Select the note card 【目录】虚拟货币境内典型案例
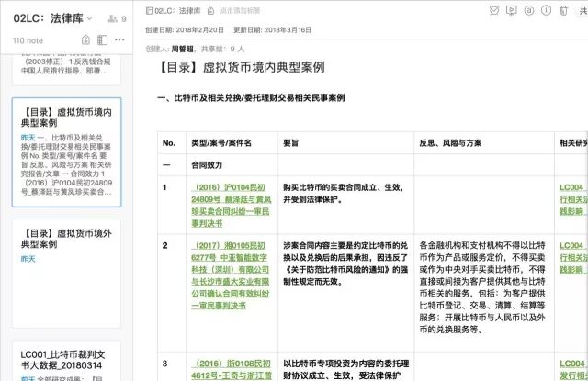 pos(67,152)
